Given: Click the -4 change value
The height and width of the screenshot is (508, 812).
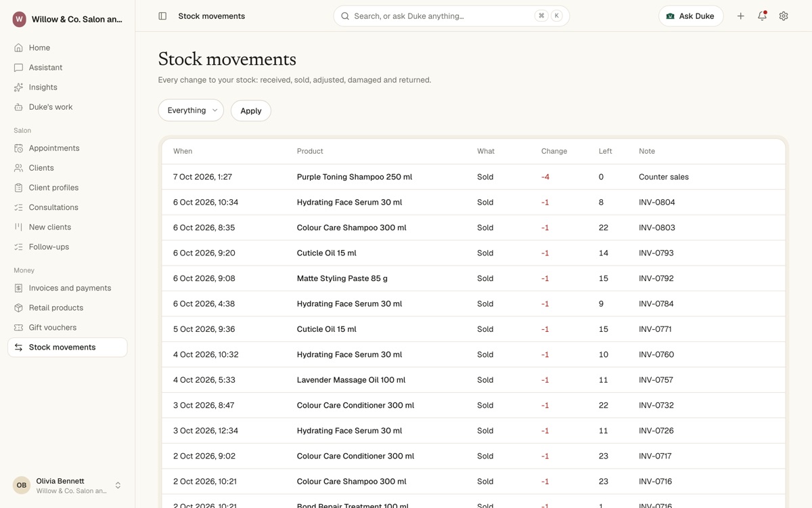Looking at the screenshot, I should click(545, 177).
